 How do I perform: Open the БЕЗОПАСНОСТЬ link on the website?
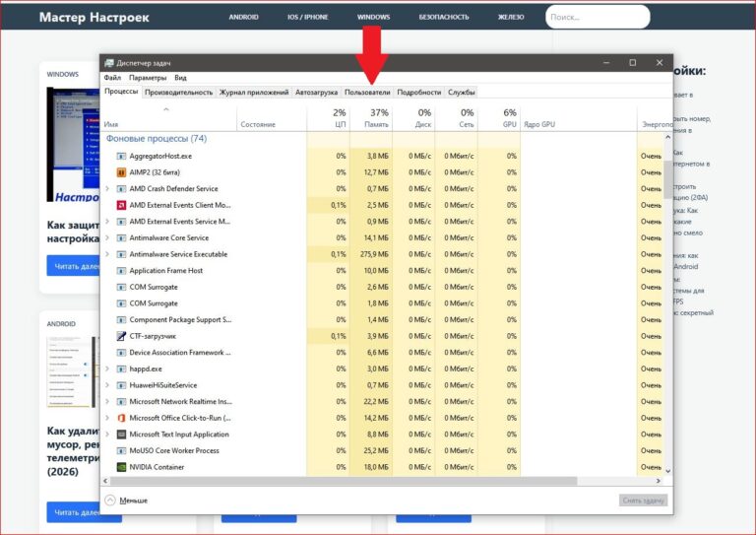coord(444,17)
